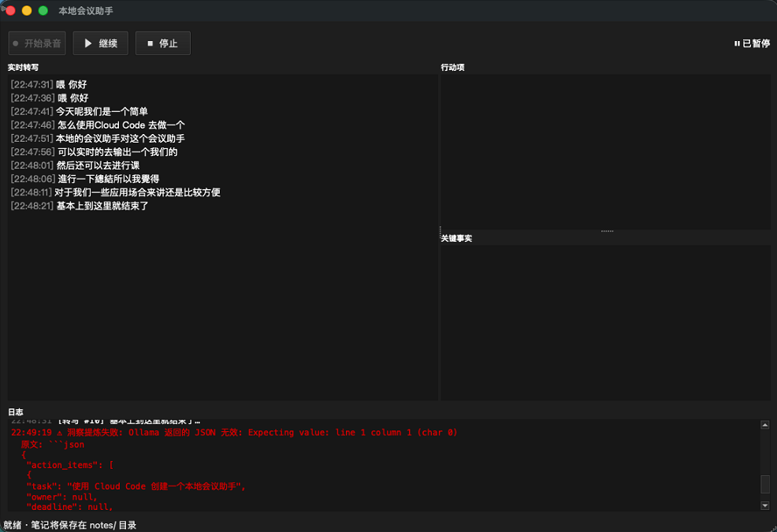This screenshot has width=777, height=532.
Task: Click the 日志 panel label
Action: click(15, 412)
